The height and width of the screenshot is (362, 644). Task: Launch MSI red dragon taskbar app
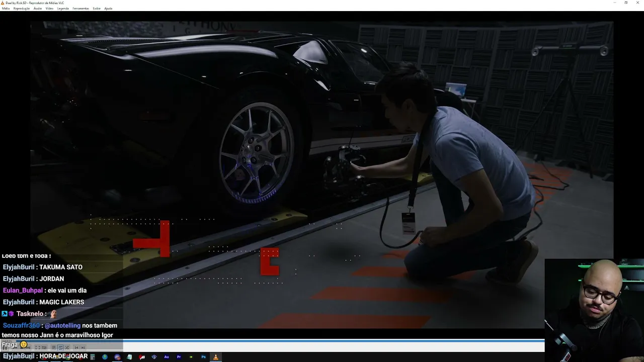[142, 357]
